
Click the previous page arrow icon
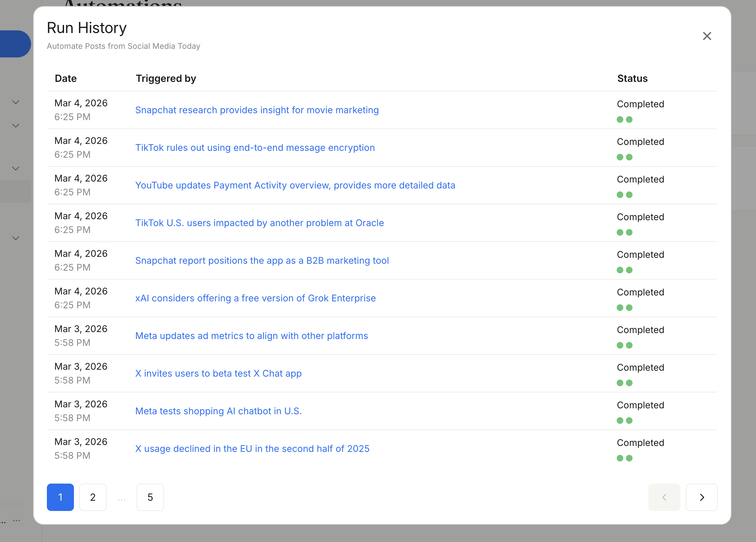click(664, 497)
